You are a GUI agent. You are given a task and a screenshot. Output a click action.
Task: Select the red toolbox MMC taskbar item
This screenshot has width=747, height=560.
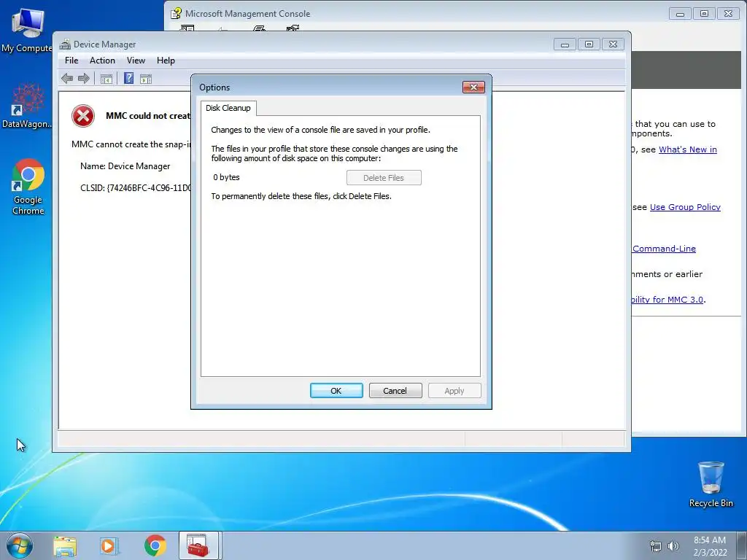[198, 545]
